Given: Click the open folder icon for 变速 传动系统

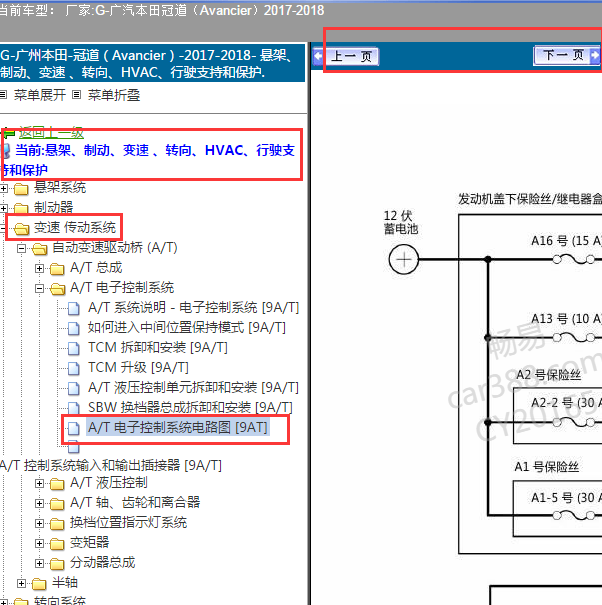Looking at the screenshot, I should [21, 229].
